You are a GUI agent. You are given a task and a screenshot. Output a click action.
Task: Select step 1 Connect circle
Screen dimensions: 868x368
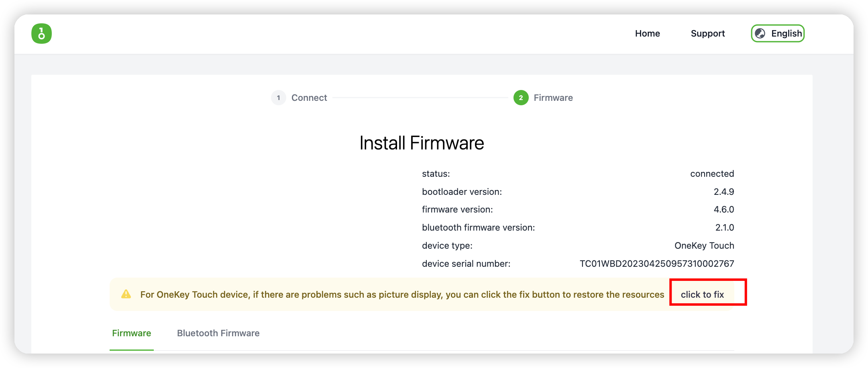pyautogui.click(x=278, y=98)
